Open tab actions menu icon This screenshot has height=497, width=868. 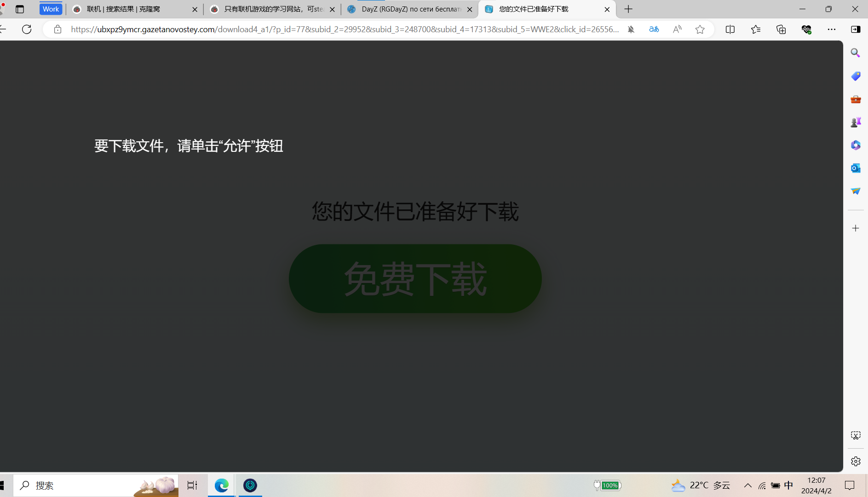(x=20, y=9)
